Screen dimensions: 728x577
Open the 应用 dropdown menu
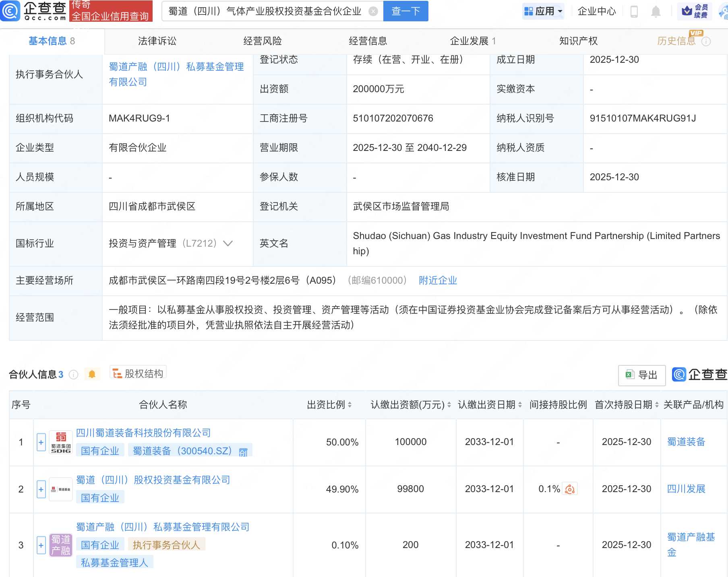(x=544, y=11)
